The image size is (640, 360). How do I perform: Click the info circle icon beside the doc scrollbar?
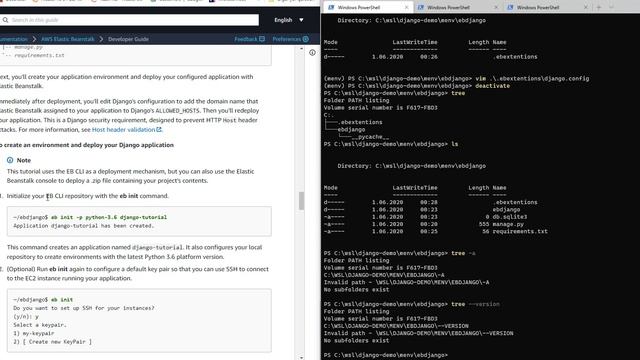tap(312, 53)
